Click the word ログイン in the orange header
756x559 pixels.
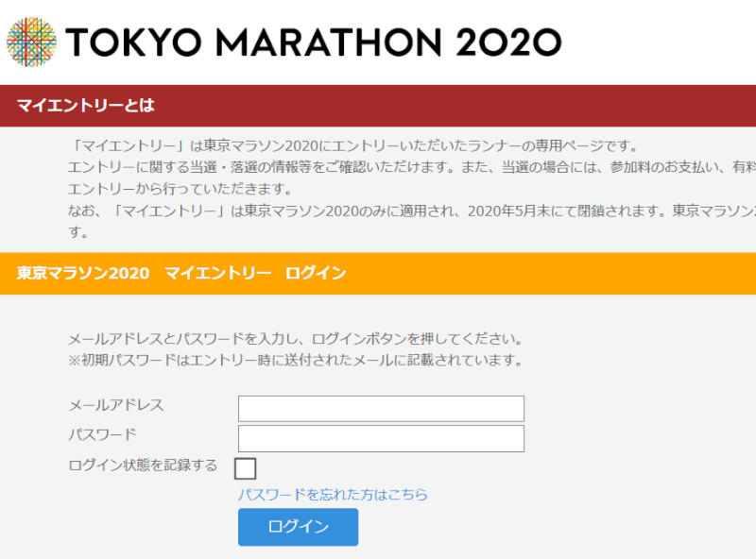[316, 273]
